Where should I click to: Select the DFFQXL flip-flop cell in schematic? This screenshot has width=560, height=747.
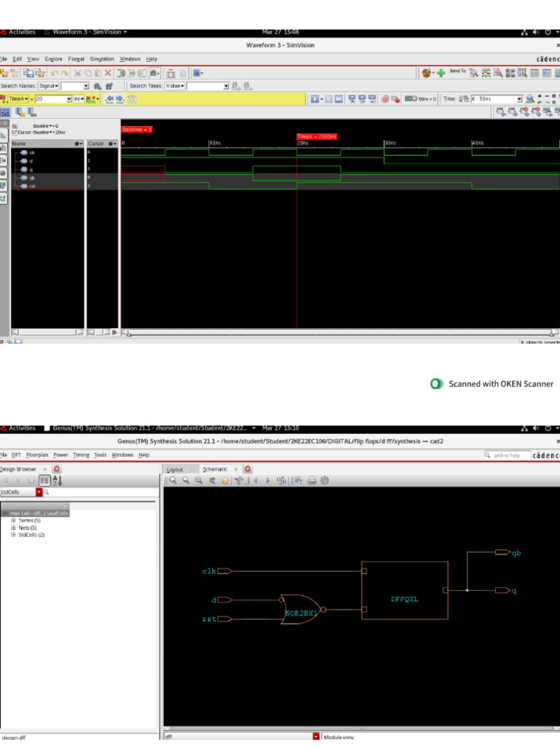pyautogui.click(x=405, y=590)
